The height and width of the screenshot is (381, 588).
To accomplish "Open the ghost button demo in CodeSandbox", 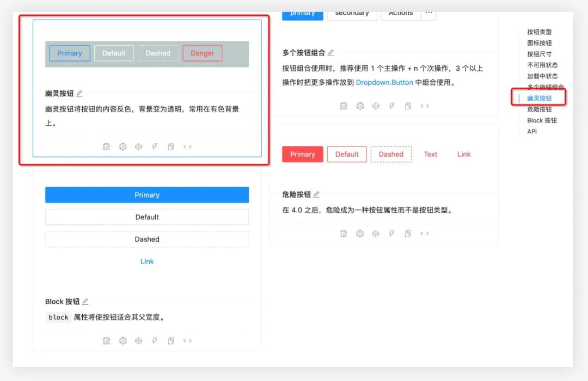I will click(x=122, y=146).
